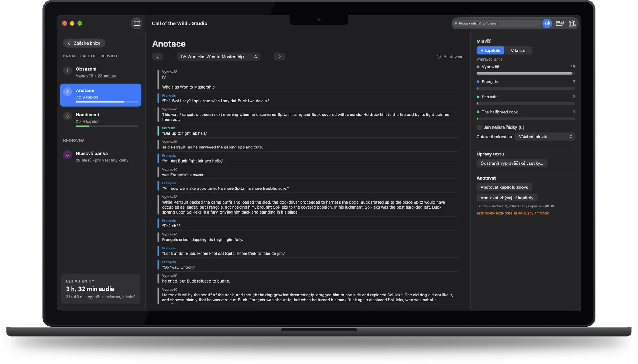
Task: Enable 'Jen nejisté řádky' checkbox
Action: tap(479, 127)
